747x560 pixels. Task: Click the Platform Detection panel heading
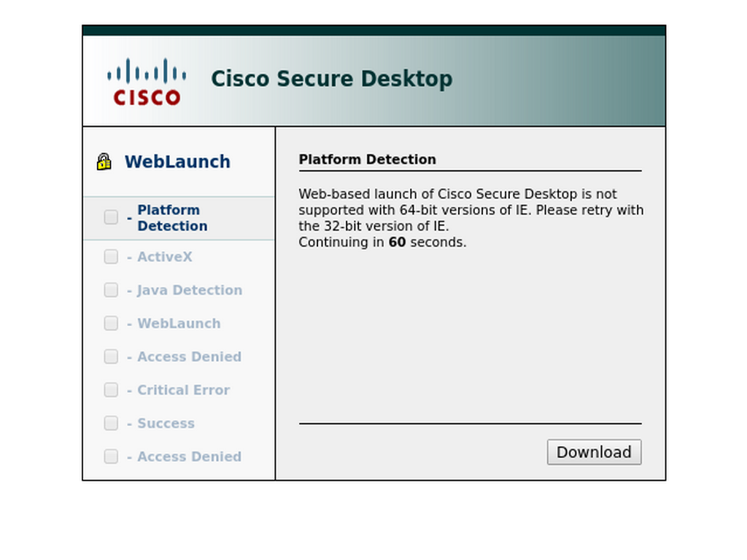coord(368,159)
